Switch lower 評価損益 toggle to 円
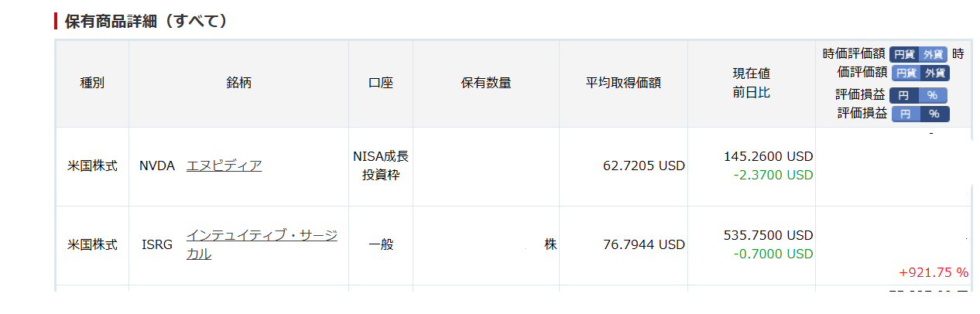The width and height of the screenshot is (980, 314). (906, 114)
